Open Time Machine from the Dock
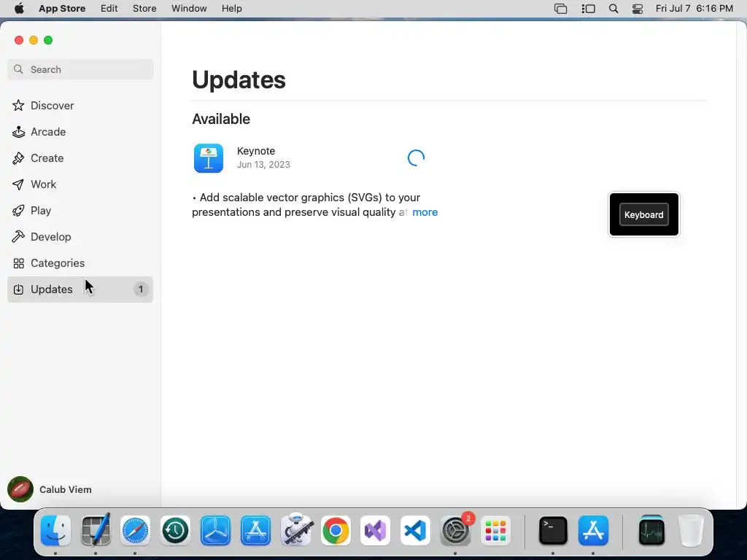The width and height of the screenshot is (747, 560). 175,530
